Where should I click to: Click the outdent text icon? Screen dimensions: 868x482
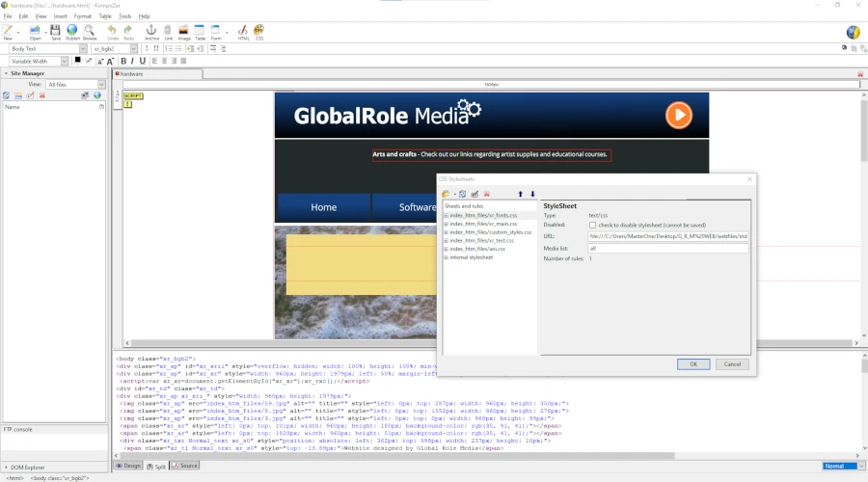pyautogui.click(x=201, y=49)
